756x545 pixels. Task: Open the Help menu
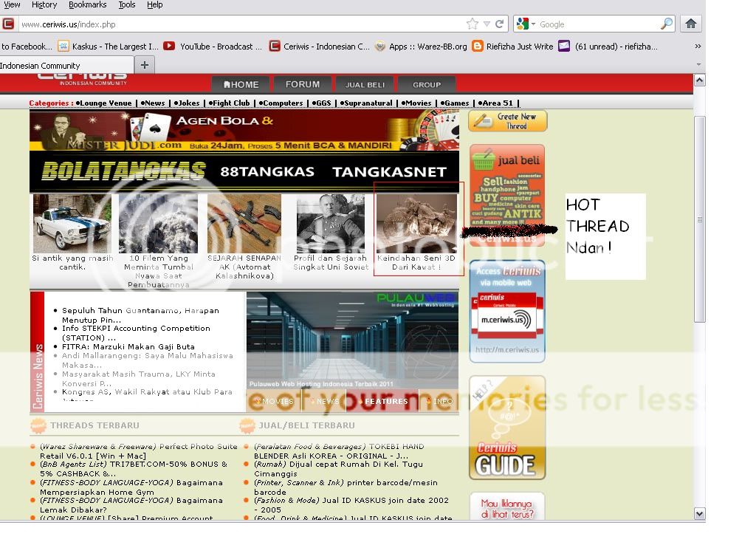coord(155,5)
